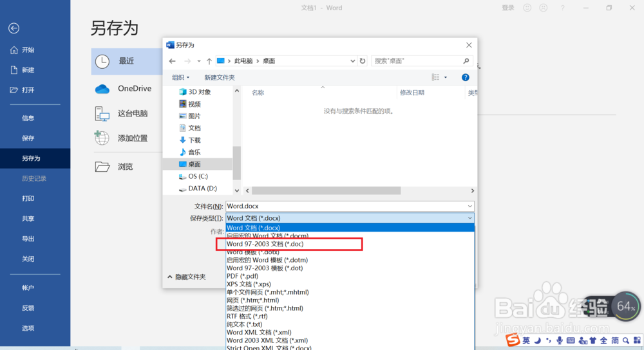Choose 保存 in the sidebar

[x=28, y=138]
